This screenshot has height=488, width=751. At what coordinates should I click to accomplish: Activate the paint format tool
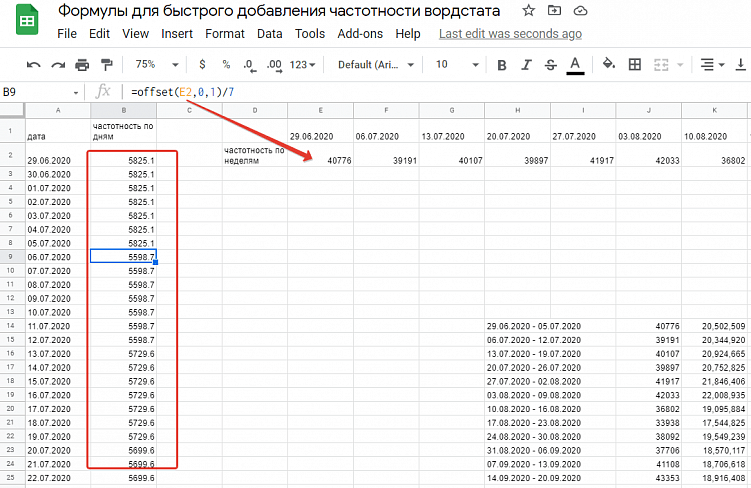pyautogui.click(x=106, y=65)
